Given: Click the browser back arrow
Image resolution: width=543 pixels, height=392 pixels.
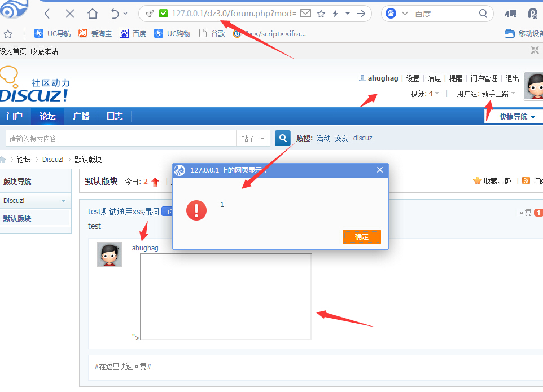Looking at the screenshot, I should pos(47,14).
